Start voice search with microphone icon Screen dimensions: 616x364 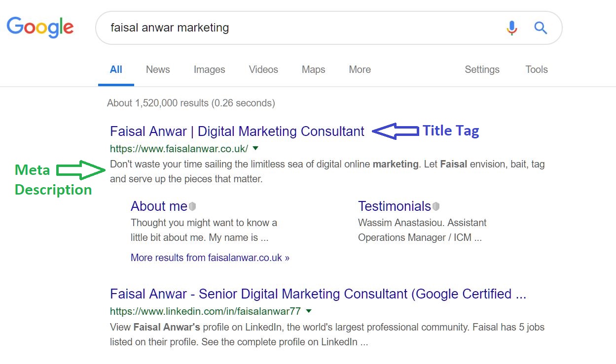point(512,28)
